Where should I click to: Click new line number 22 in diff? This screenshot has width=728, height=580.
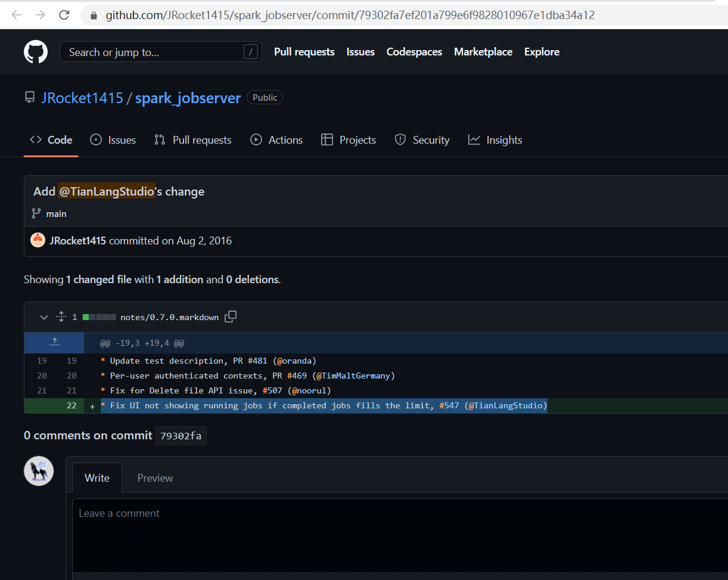coord(71,405)
